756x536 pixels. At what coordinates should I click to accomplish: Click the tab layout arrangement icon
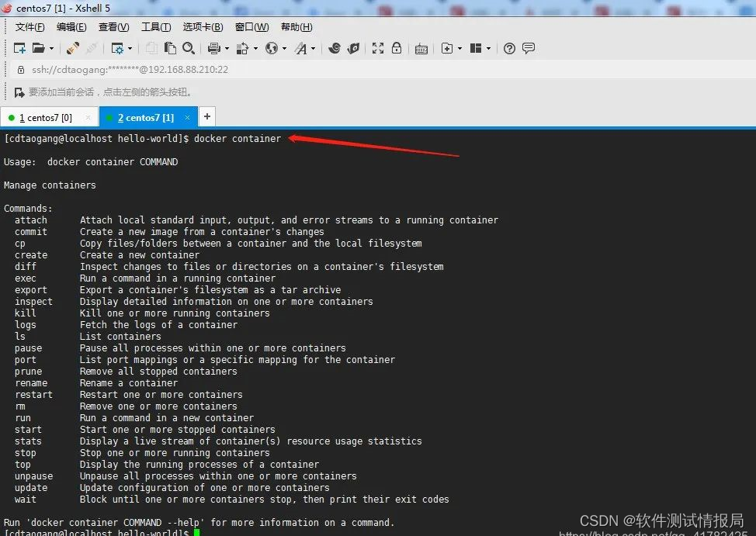pyautogui.click(x=476, y=48)
